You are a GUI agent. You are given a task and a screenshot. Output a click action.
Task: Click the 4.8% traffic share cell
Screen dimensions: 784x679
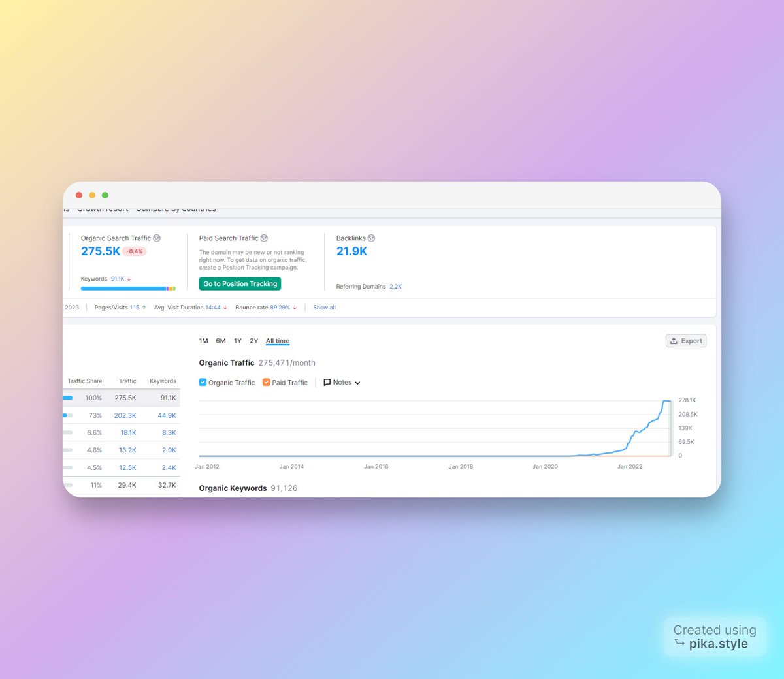pos(94,450)
